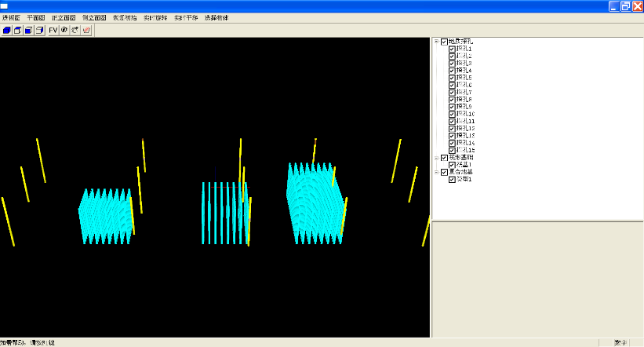Collapse the 复合地基 tree node
Image resolution: width=644 pixels, height=347 pixels.
437,172
